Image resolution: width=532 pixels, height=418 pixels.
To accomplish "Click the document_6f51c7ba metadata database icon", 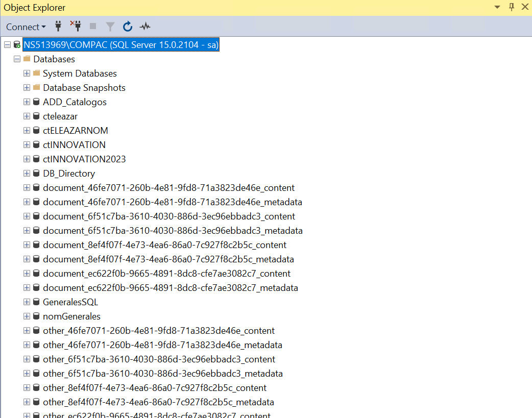I will click(36, 230).
